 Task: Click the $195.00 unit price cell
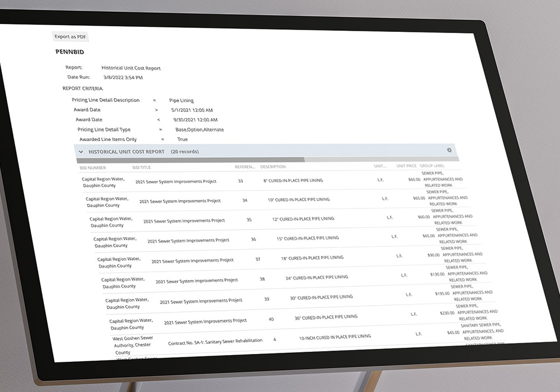coord(442,293)
